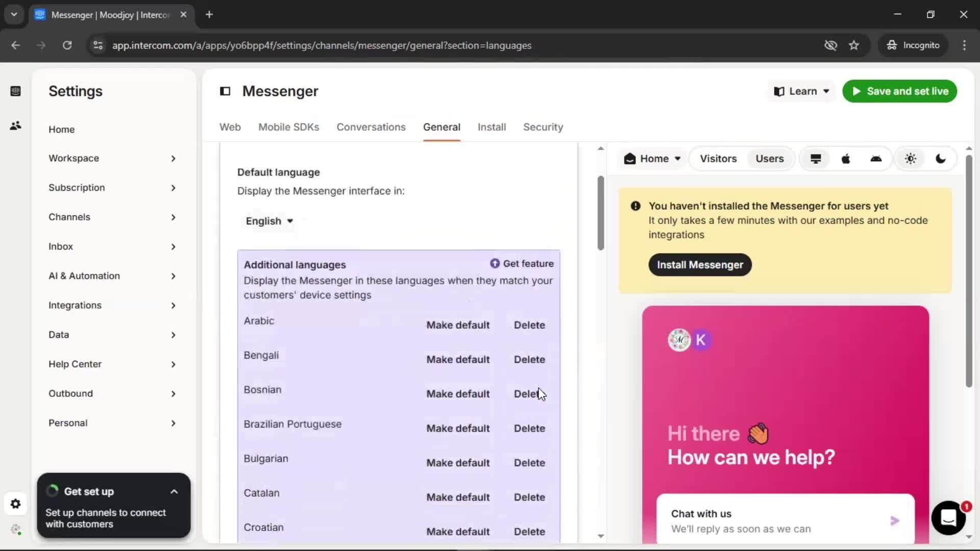Select Users audience toggle
Screen dimensions: 980x551
(769, 159)
